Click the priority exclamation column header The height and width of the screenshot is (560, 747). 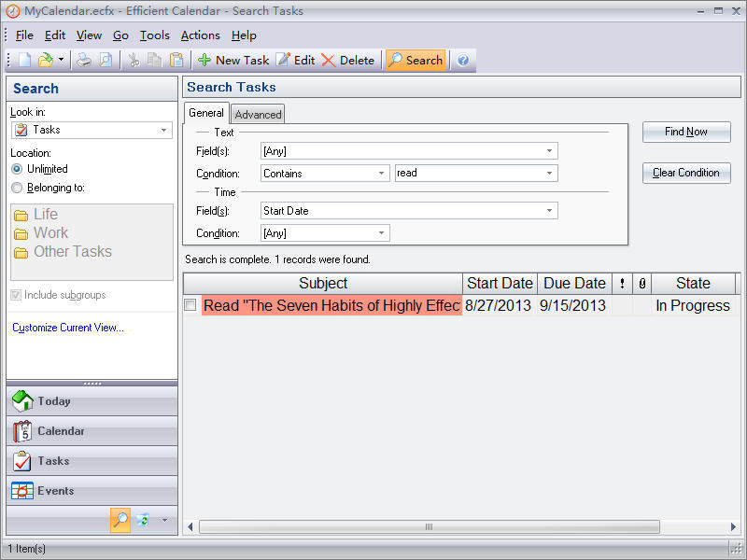(x=622, y=284)
